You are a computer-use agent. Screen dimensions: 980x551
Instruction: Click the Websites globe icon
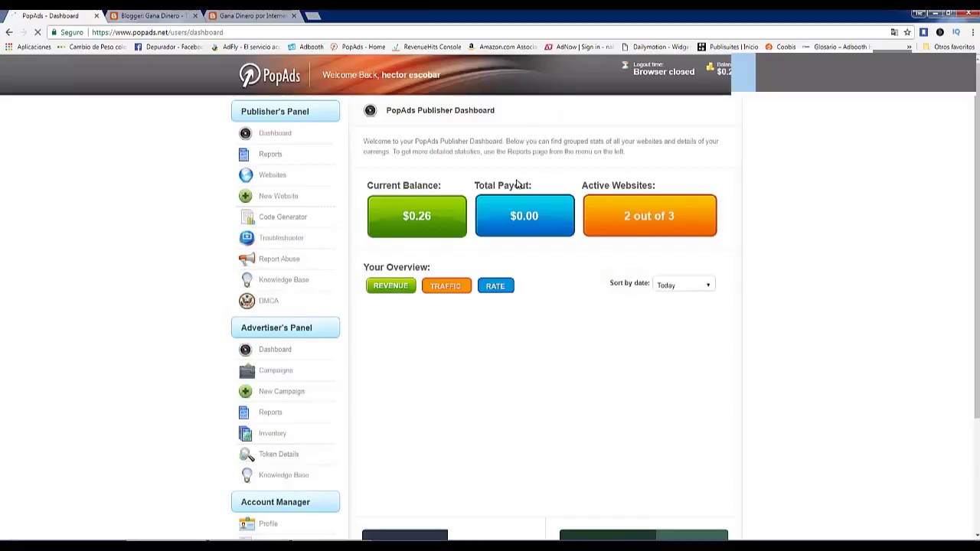[246, 175]
